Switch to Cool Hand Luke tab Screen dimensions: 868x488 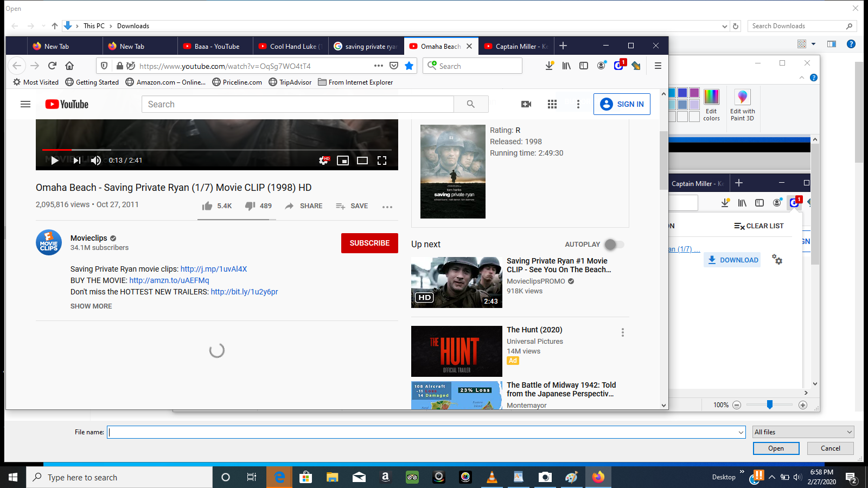point(291,46)
